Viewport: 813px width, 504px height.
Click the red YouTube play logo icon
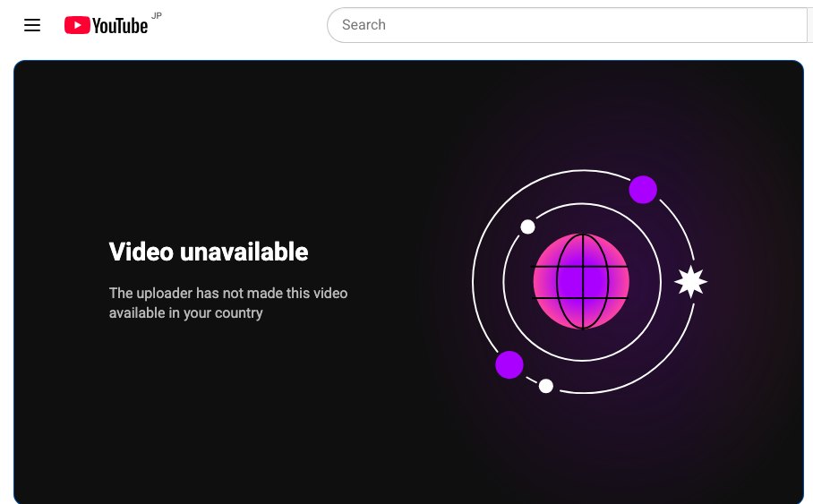point(77,25)
